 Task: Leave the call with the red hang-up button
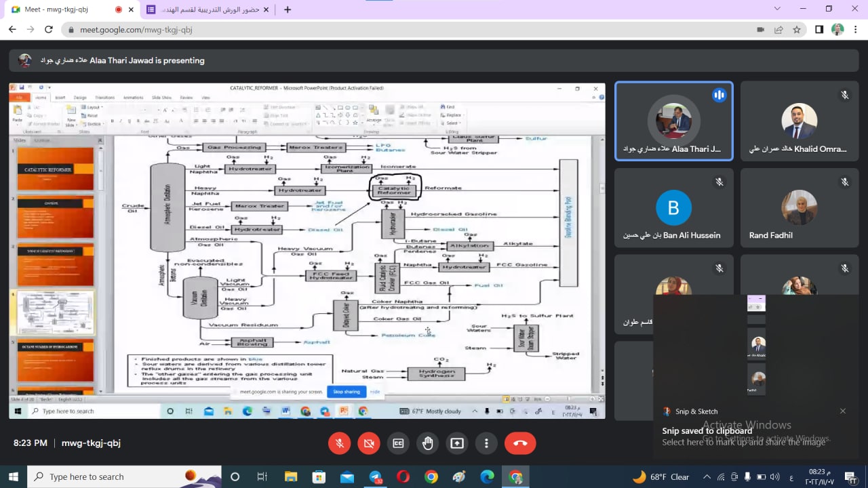[x=520, y=443]
